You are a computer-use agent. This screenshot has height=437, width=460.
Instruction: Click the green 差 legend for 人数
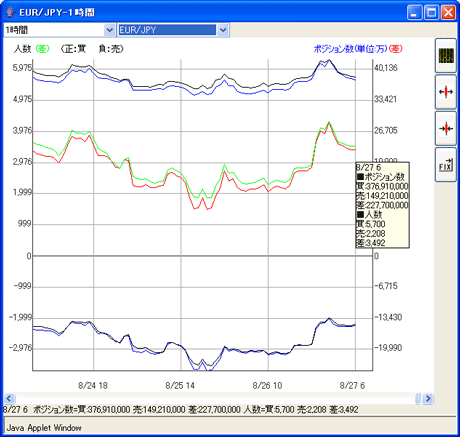pyautogui.click(x=42, y=49)
